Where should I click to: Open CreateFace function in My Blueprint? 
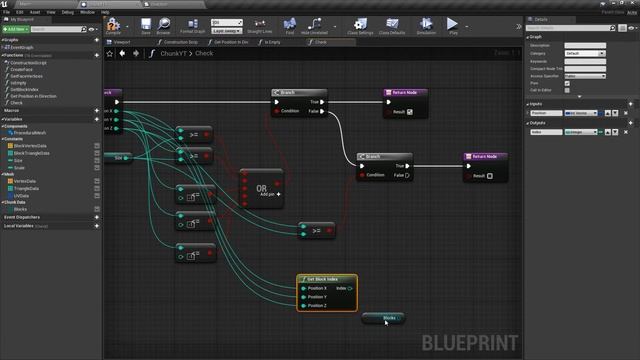click(x=21, y=69)
